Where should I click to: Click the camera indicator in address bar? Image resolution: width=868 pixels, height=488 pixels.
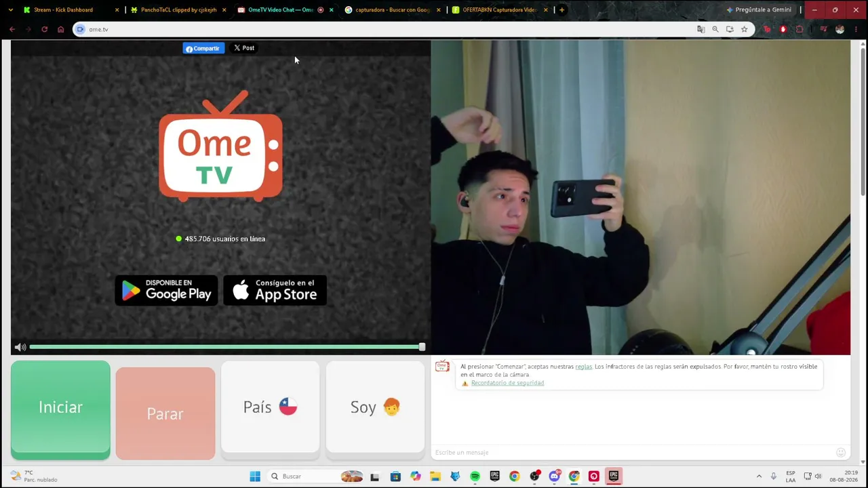coord(80,29)
